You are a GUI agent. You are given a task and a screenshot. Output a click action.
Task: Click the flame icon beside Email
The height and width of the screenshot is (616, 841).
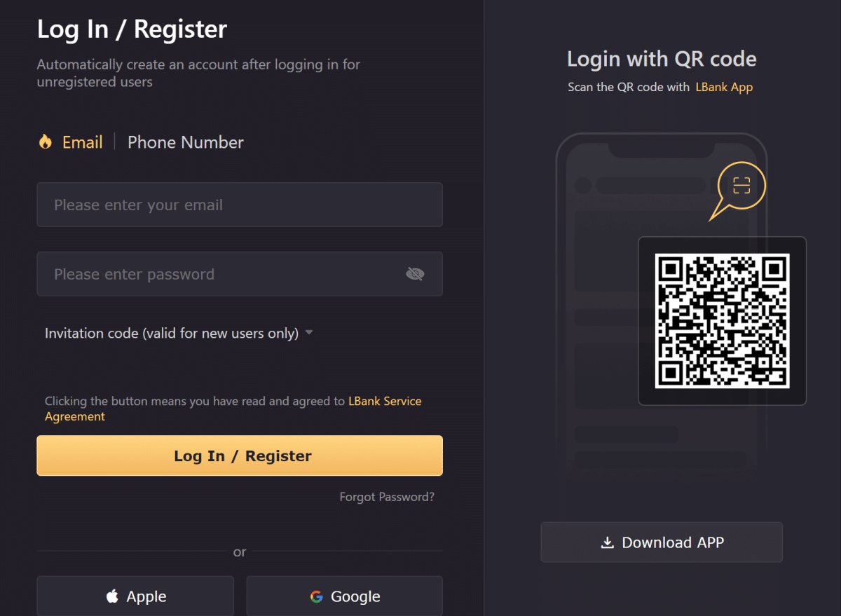(x=46, y=142)
